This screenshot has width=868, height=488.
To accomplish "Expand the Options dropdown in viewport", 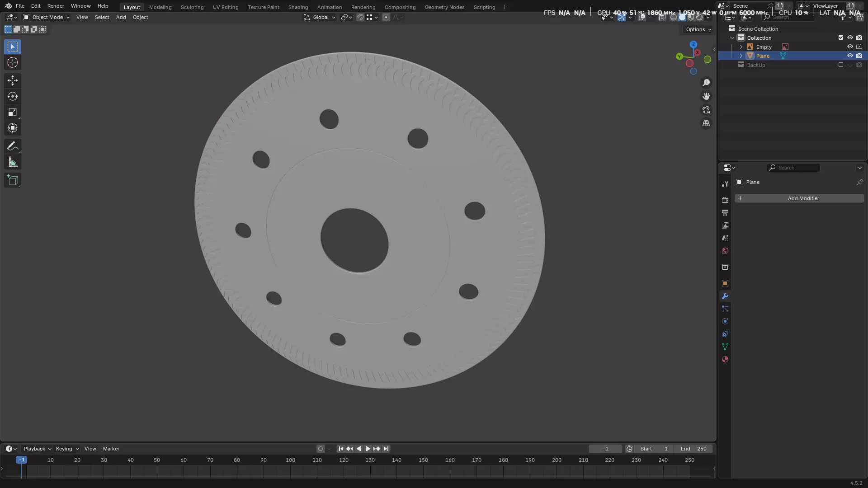I will [x=698, y=29].
